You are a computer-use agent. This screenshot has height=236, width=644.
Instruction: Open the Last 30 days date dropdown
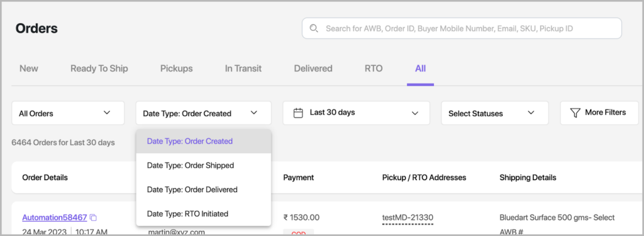pyautogui.click(x=356, y=113)
